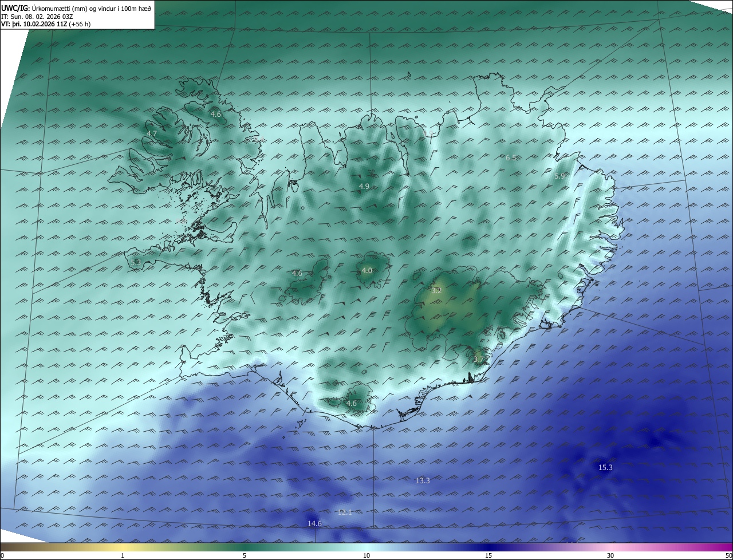Click the 4.9 value in north Iceland
The height and width of the screenshot is (560, 733).
coord(364,186)
